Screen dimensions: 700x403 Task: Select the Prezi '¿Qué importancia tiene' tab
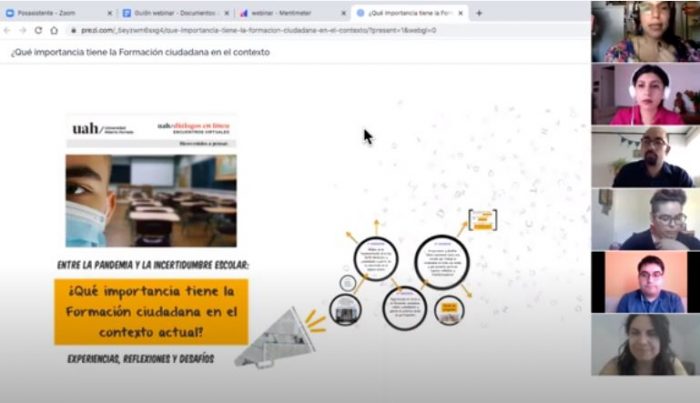pos(410,13)
